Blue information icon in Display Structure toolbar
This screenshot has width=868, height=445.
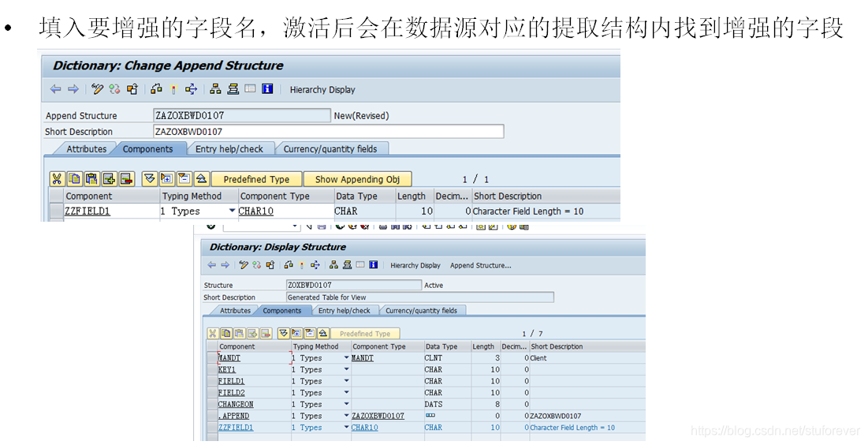374,265
